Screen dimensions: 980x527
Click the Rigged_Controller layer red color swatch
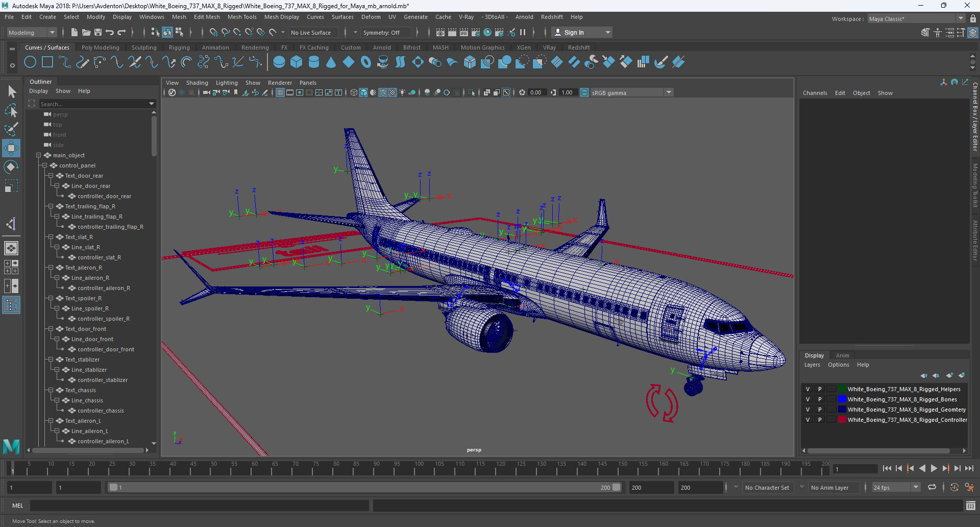point(842,420)
